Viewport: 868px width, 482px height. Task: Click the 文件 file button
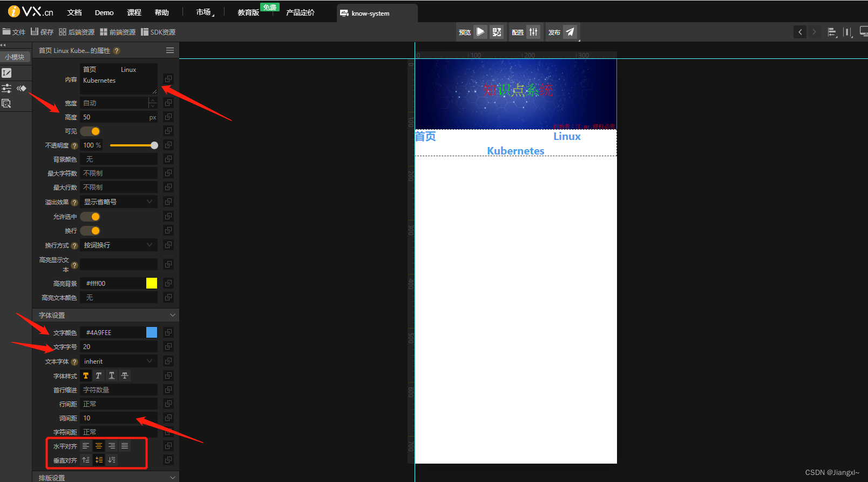(14, 32)
